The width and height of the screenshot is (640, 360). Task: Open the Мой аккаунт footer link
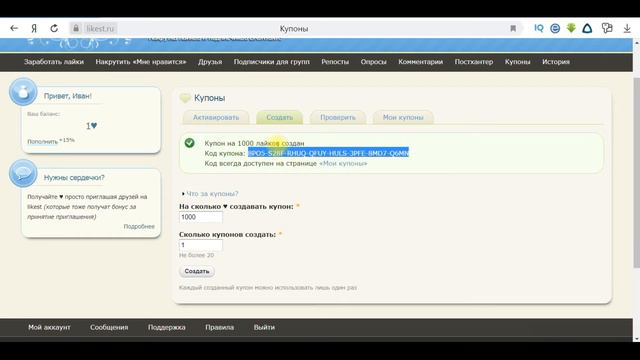pyautogui.click(x=49, y=327)
